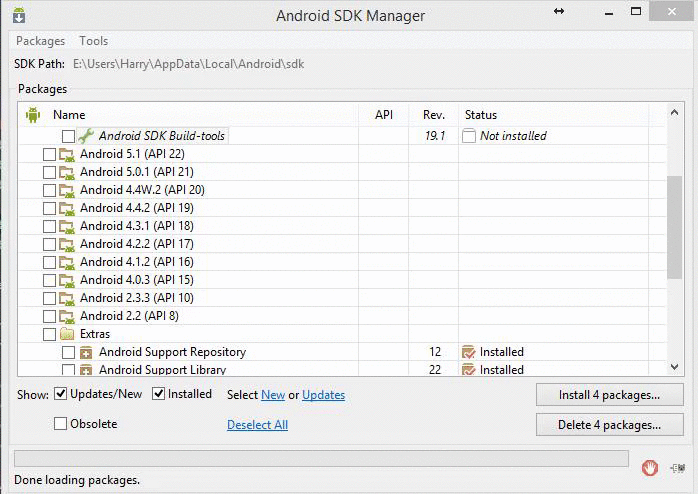Enable the Obsolete show filter
Viewport: 698px width, 494px height.
click(60, 423)
